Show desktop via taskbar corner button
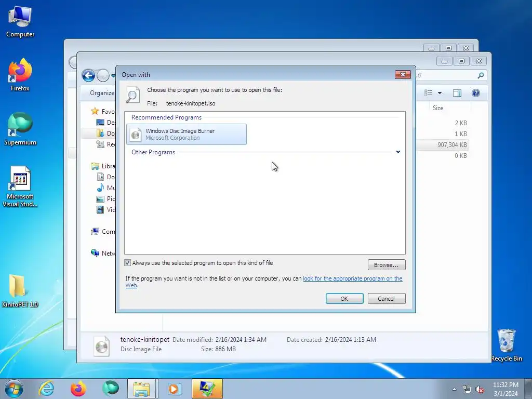The image size is (532, 399). [x=528, y=389]
